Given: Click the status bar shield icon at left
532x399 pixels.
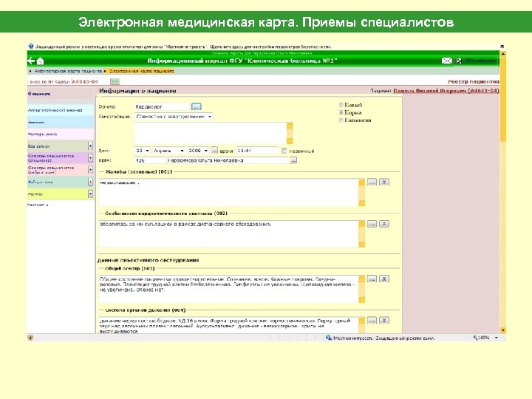Looking at the screenshot, I should click(30, 338).
